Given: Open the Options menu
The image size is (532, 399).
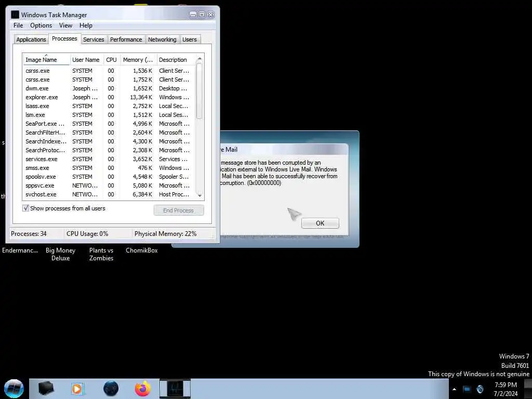Looking at the screenshot, I should point(41,25).
